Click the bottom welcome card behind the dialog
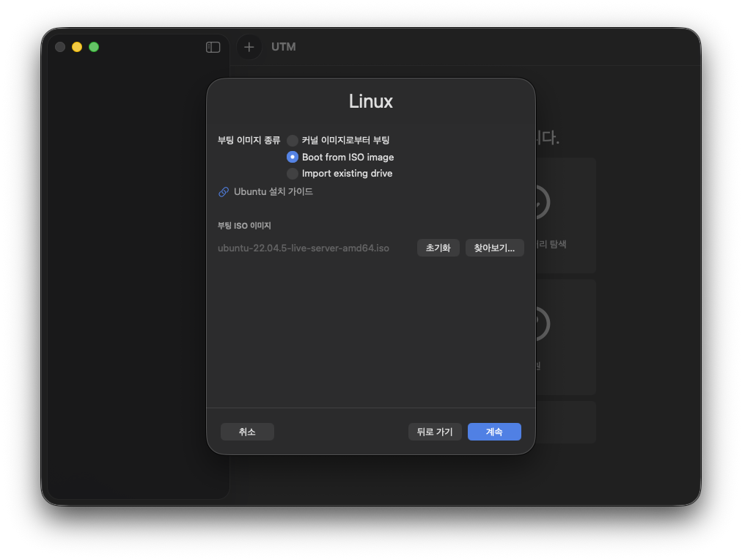This screenshot has height=560, width=742. tap(565, 422)
